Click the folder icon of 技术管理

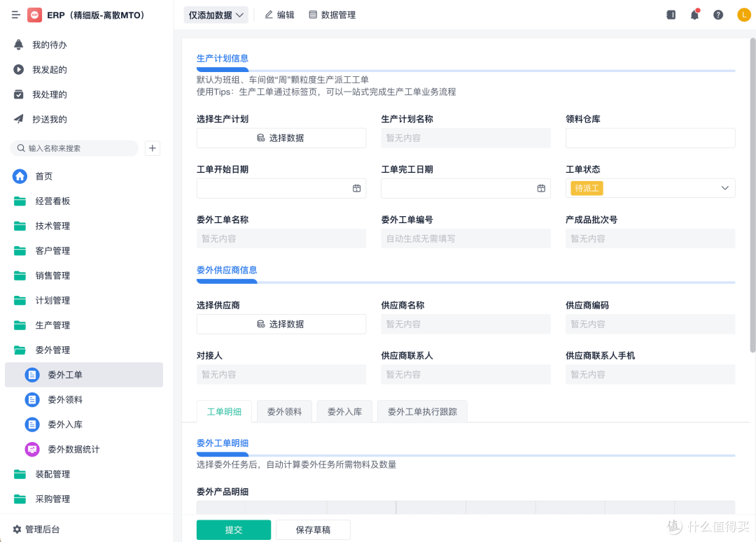pos(20,226)
